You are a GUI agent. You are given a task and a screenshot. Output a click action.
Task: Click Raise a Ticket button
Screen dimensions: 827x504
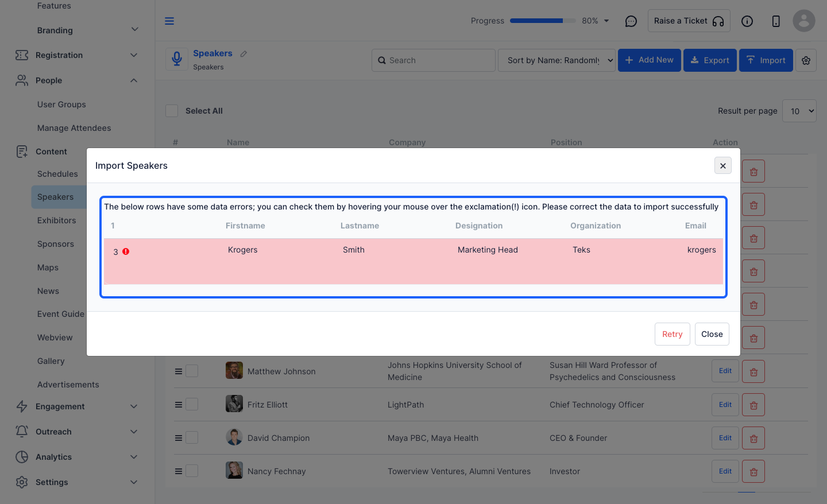689,21
